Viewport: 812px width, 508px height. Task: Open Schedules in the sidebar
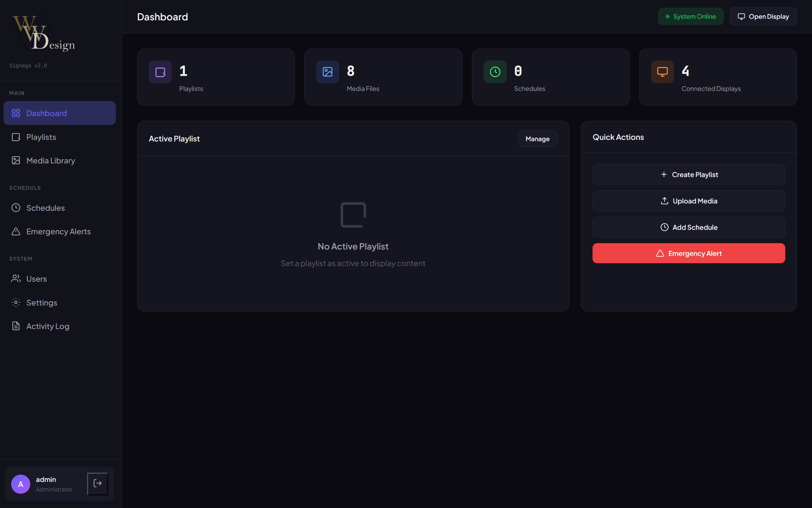(45, 208)
